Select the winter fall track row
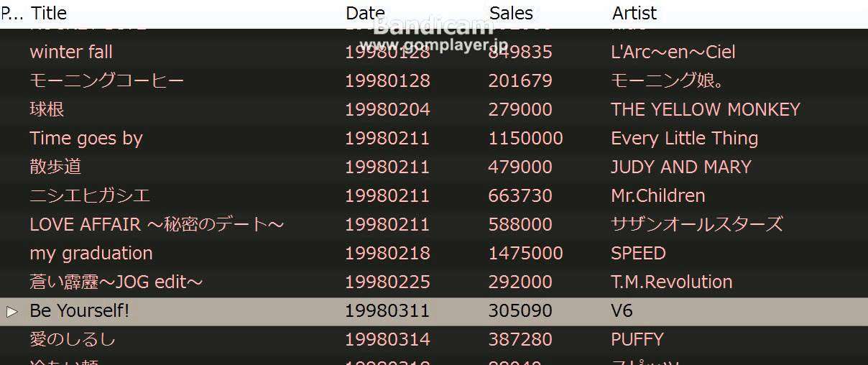 434,52
